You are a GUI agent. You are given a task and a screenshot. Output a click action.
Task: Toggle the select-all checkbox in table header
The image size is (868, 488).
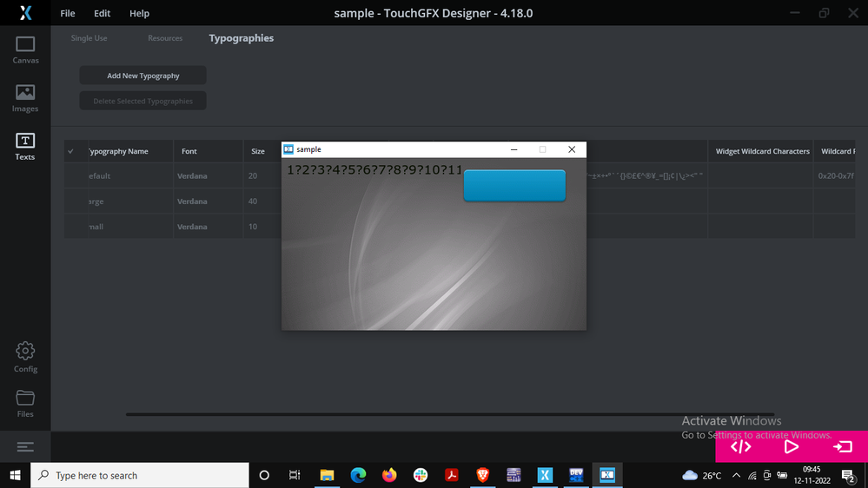71,151
